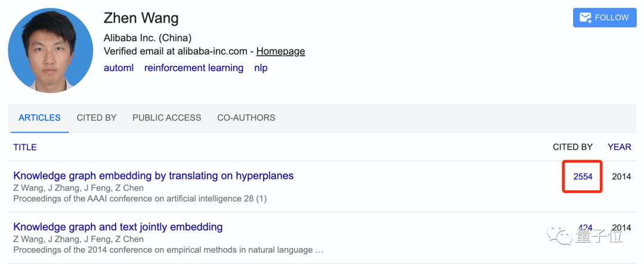View the 2554 citations of first paper

tap(583, 177)
